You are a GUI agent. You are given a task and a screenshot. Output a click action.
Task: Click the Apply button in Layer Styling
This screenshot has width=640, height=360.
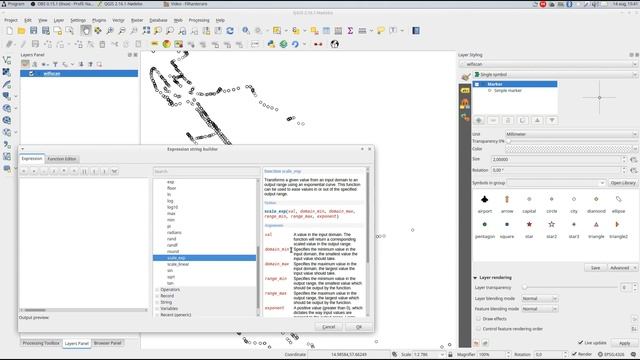click(624, 343)
